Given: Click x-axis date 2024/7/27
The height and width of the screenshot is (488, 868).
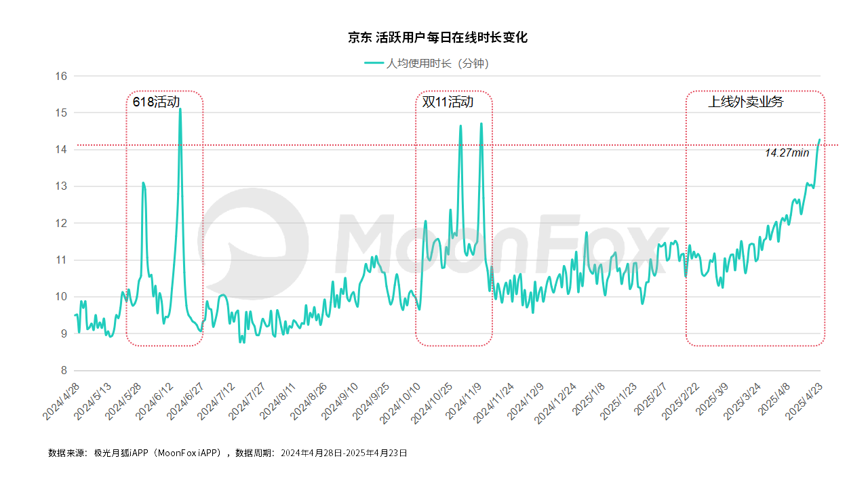Looking at the screenshot, I should tap(247, 401).
